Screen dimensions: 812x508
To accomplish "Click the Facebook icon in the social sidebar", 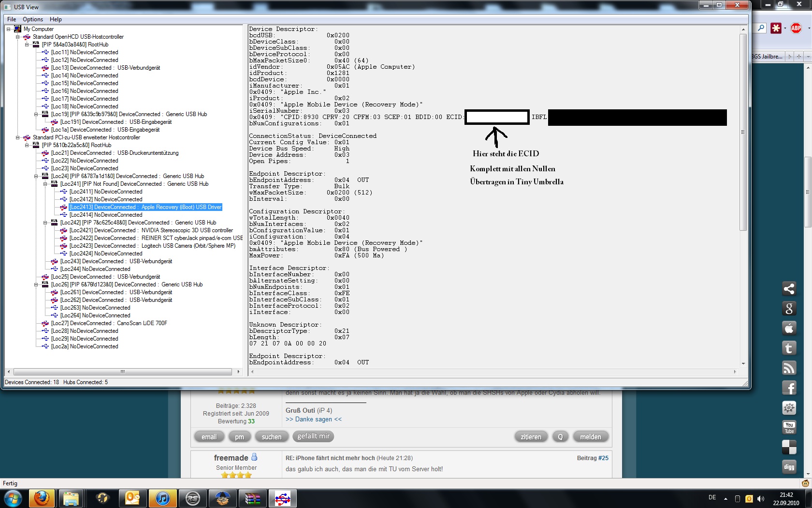I will coord(789,388).
